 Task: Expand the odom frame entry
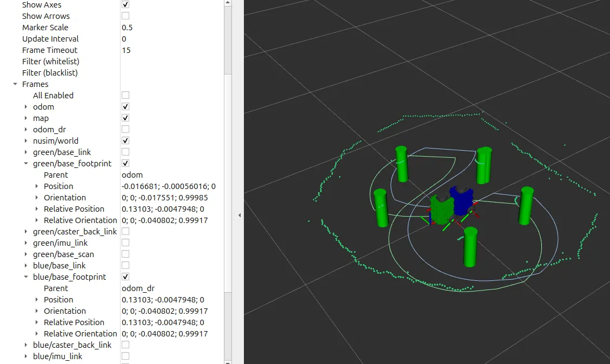tap(26, 107)
